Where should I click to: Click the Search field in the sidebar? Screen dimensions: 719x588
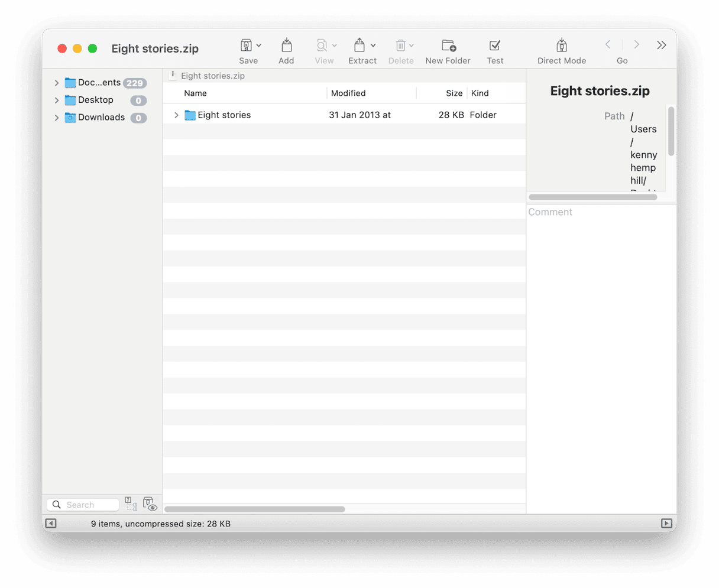[x=83, y=505]
